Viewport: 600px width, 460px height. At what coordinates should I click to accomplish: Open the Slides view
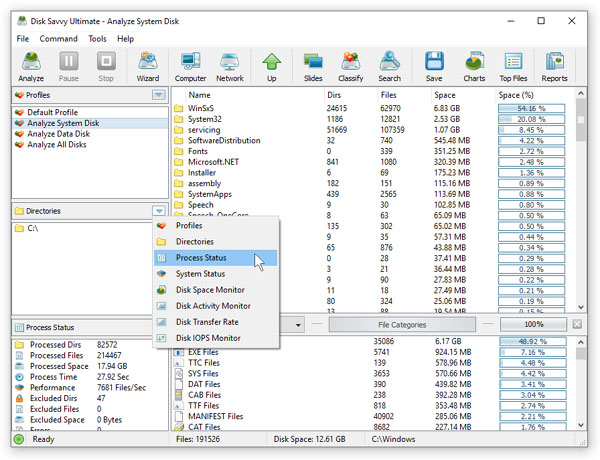pos(313,67)
